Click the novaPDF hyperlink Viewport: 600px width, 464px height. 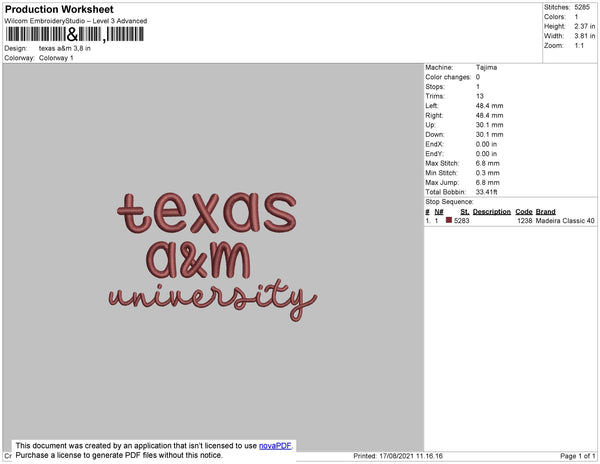tap(275, 446)
